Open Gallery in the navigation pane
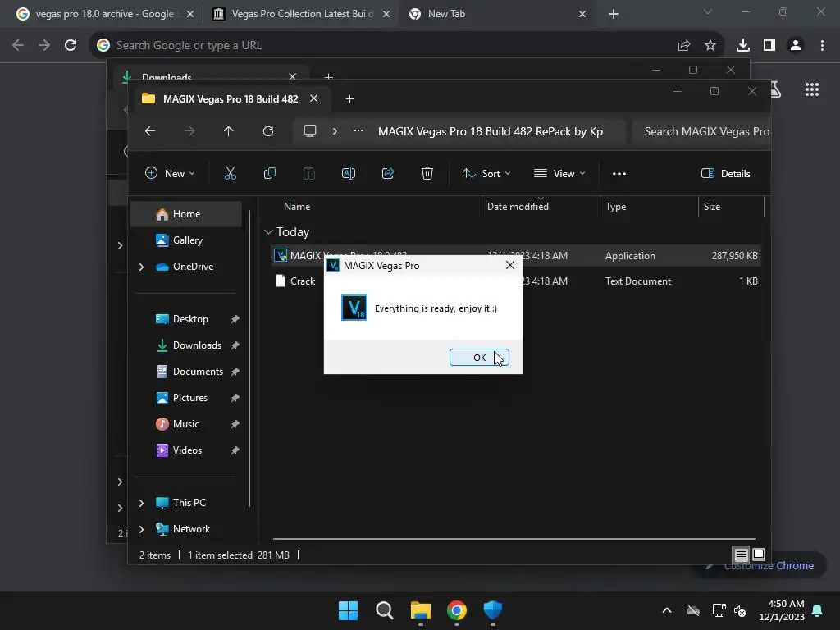This screenshot has height=630, width=840. pos(186,240)
